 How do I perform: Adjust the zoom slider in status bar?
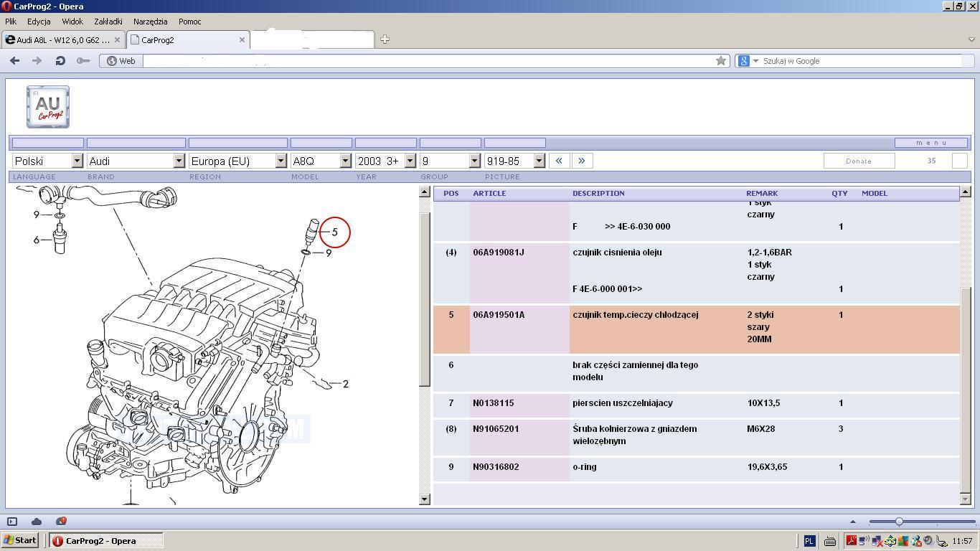(899, 522)
